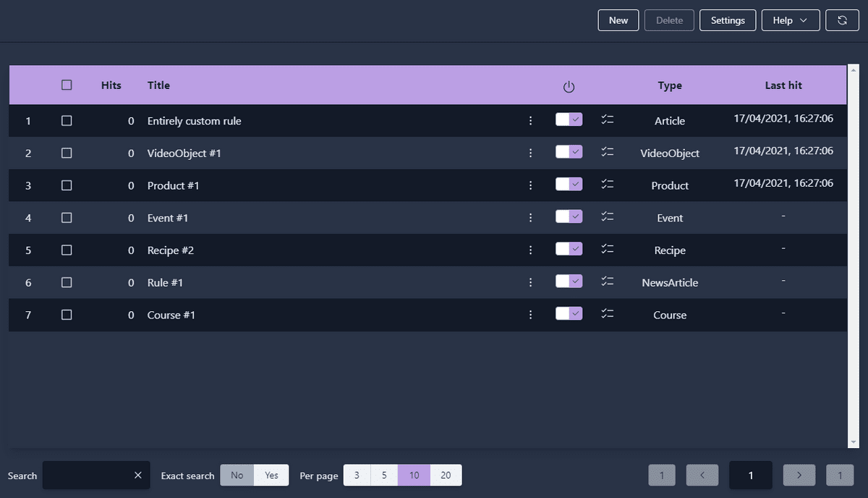Disable the Rule #1 rule switch

tap(569, 281)
